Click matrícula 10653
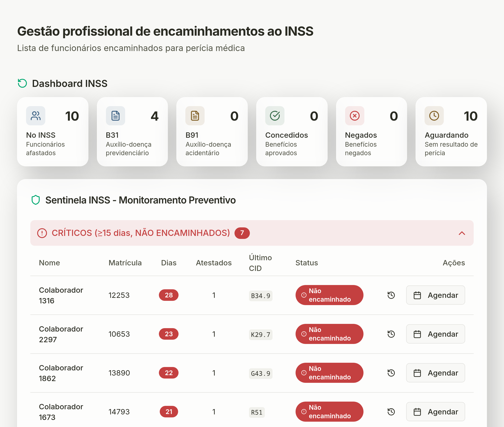The width and height of the screenshot is (504, 427). (119, 334)
